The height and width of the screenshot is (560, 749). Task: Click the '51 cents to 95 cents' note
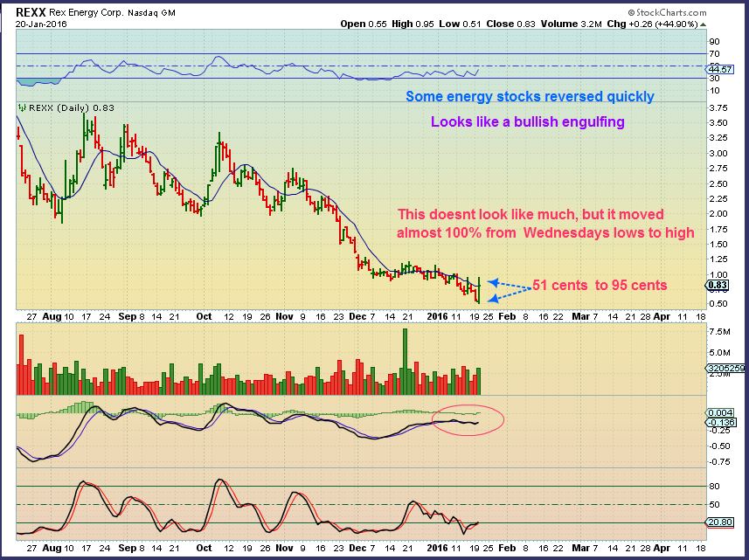600,286
